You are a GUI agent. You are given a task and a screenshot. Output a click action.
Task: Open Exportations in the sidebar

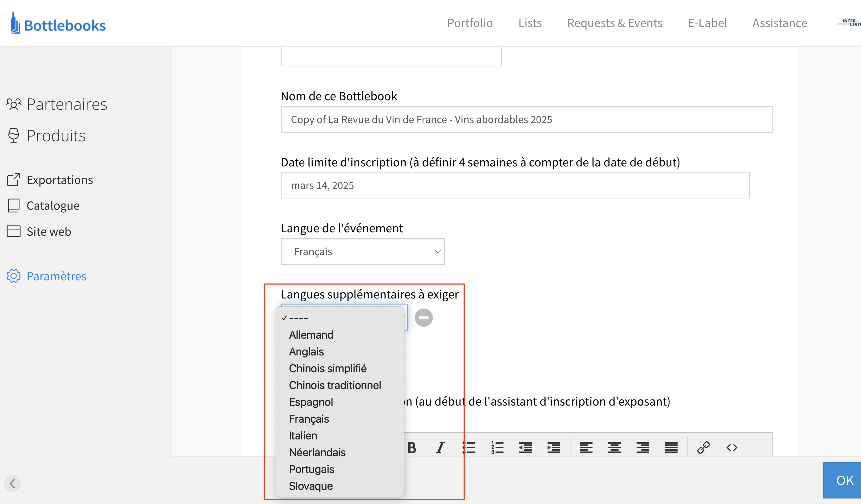(59, 180)
